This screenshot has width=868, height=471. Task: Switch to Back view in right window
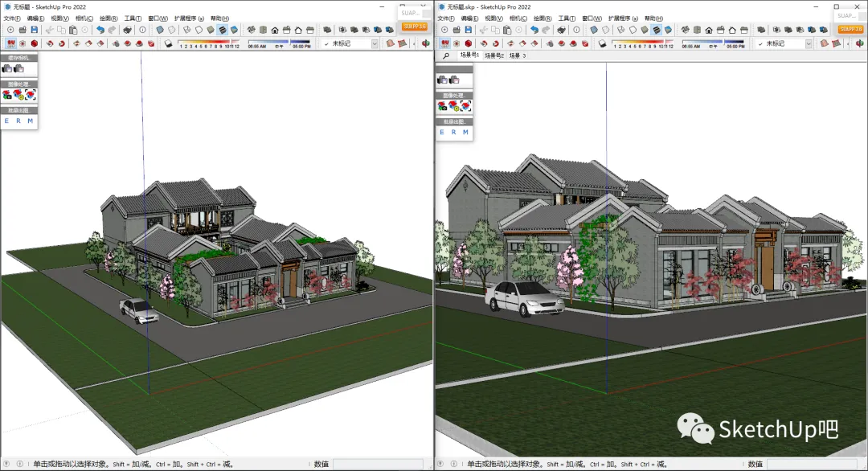pyautogui.click(x=732, y=30)
